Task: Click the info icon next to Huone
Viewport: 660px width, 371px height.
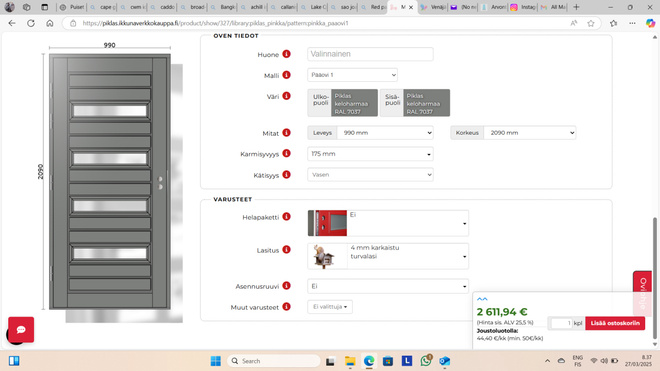Action: point(287,54)
